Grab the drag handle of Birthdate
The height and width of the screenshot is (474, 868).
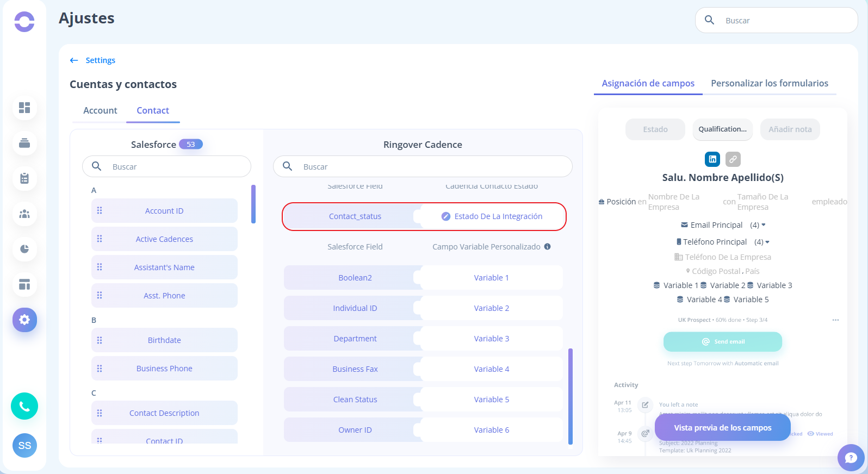pos(100,340)
